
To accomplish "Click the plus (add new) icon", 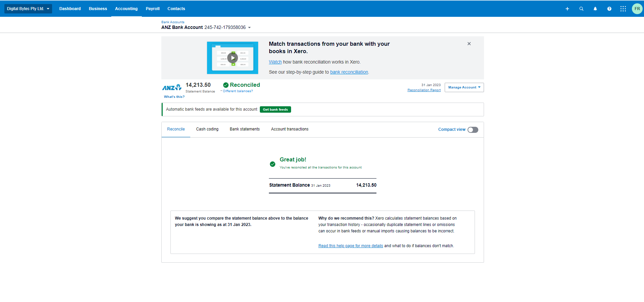I will click(567, 9).
